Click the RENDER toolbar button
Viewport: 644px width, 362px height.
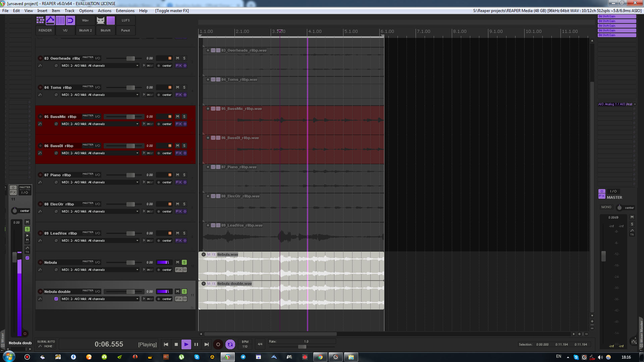coord(45,31)
